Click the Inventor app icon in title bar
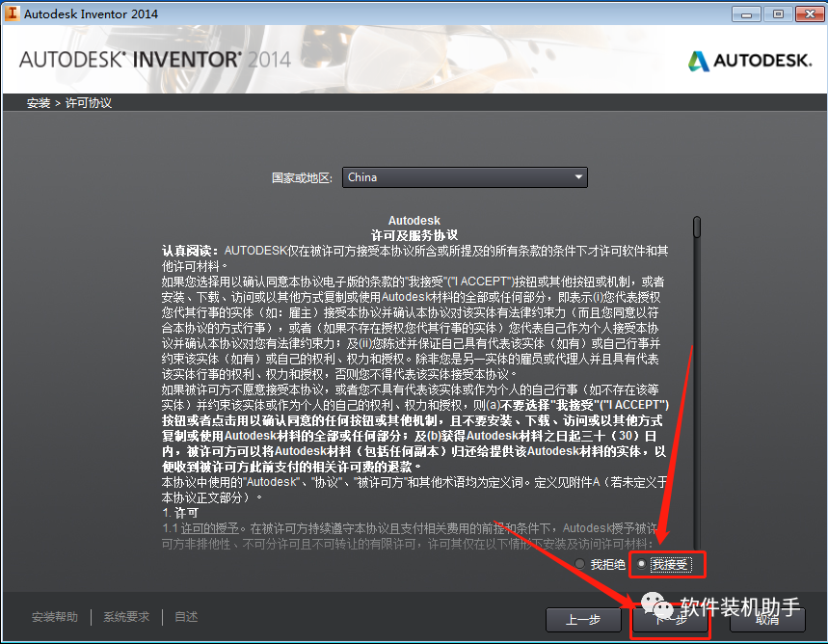 tap(12, 13)
